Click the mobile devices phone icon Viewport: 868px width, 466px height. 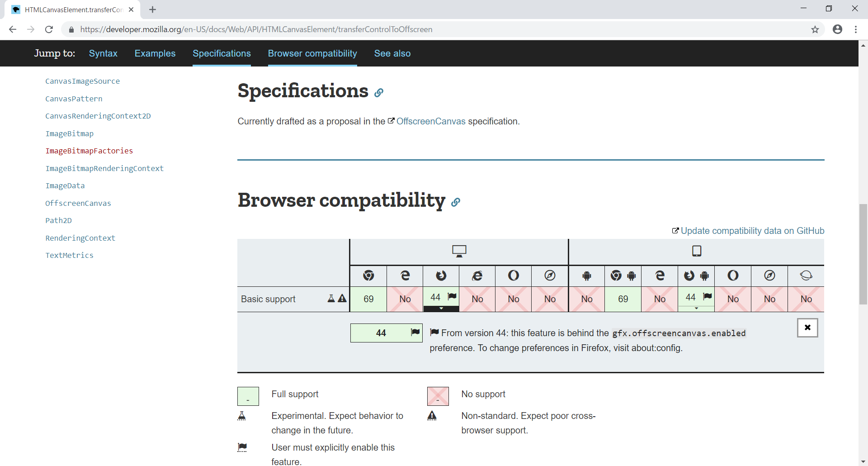click(696, 251)
